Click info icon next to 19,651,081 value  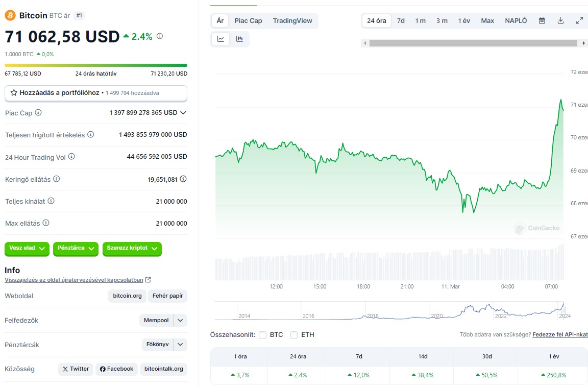[x=183, y=179]
